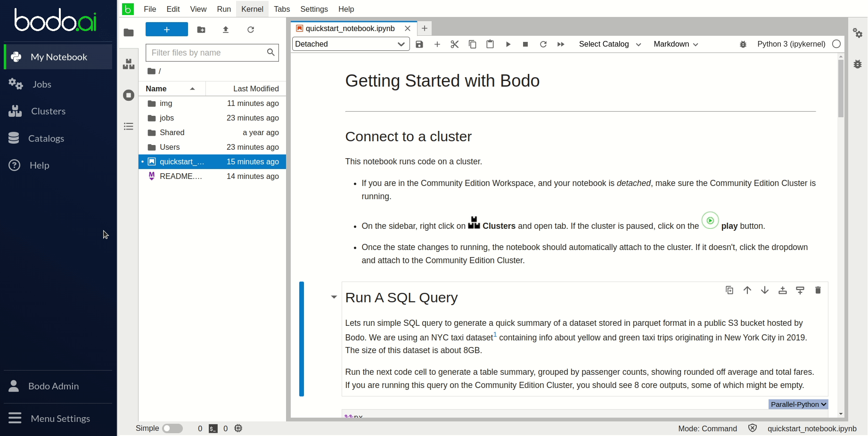Open the Clusters page from the sidebar
868x436 pixels.
click(48, 111)
